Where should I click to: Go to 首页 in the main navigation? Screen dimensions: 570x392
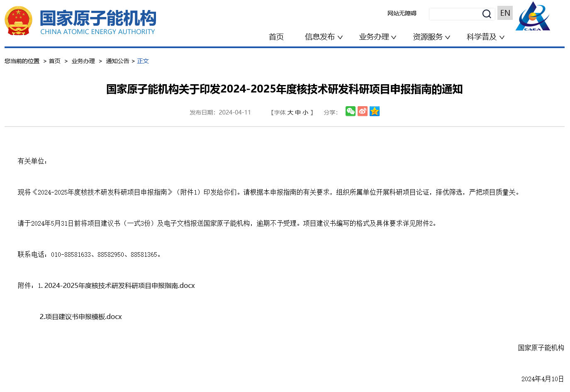(276, 37)
